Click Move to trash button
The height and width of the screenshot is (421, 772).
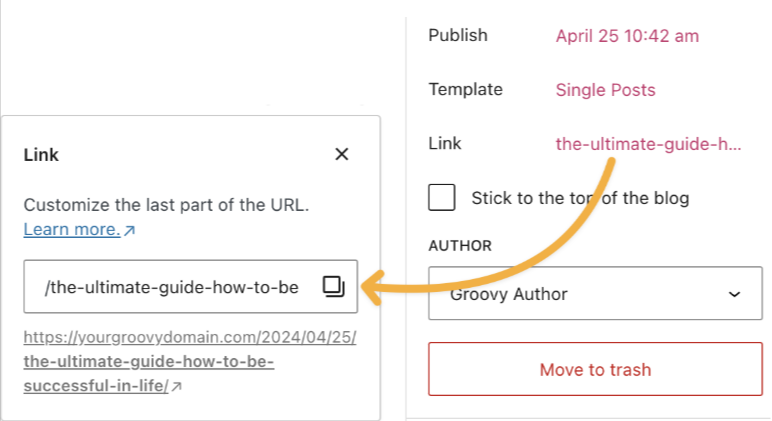(595, 369)
